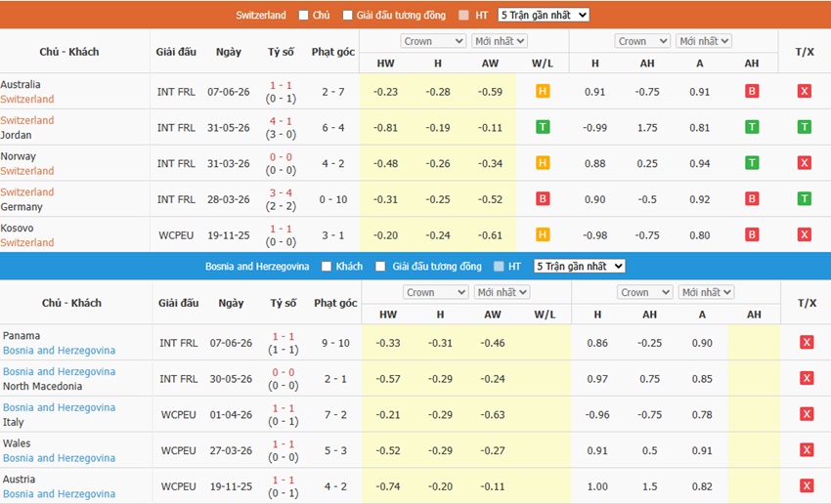Click the Switzerland title in orange header
The image size is (831, 504).
(261, 16)
